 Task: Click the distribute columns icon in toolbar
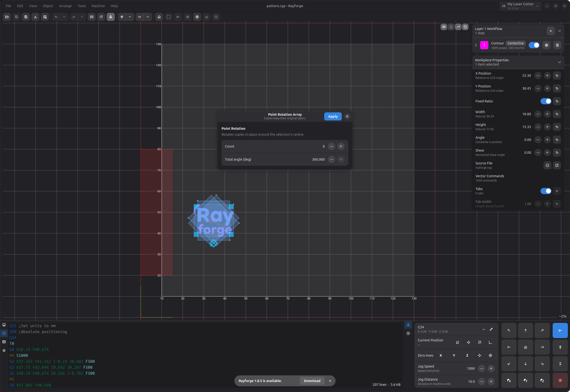tap(140, 17)
